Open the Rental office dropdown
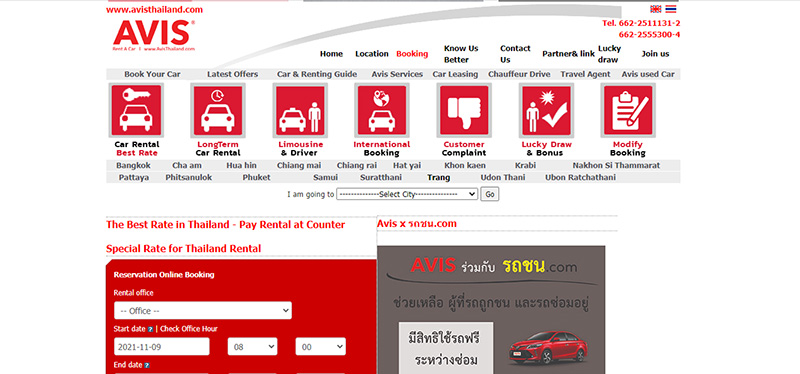Viewport: 800px width, 374px height. [x=203, y=311]
